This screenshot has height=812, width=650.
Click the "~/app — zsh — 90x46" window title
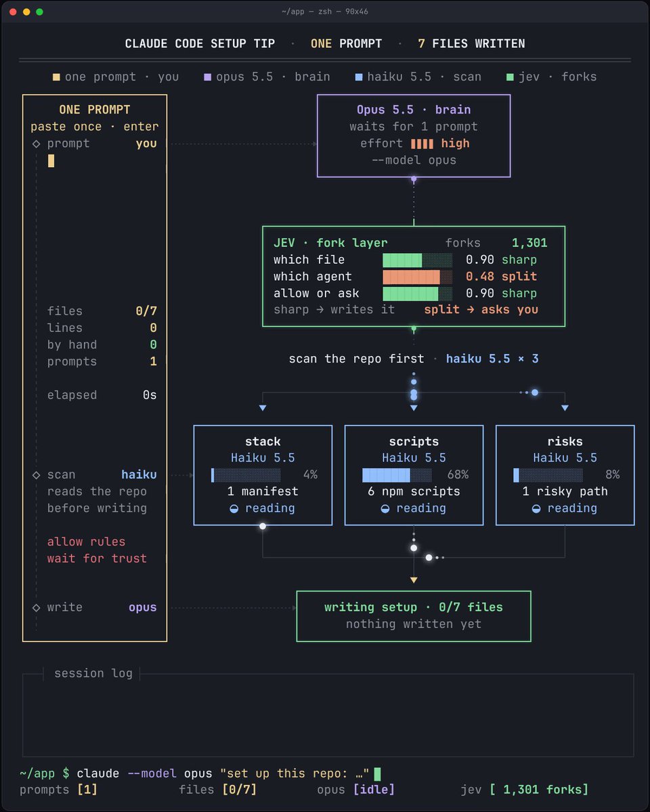324,12
